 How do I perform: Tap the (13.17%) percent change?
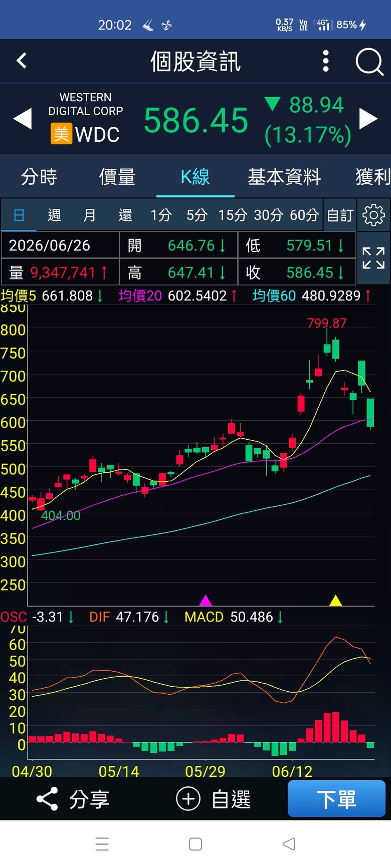click(x=308, y=135)
